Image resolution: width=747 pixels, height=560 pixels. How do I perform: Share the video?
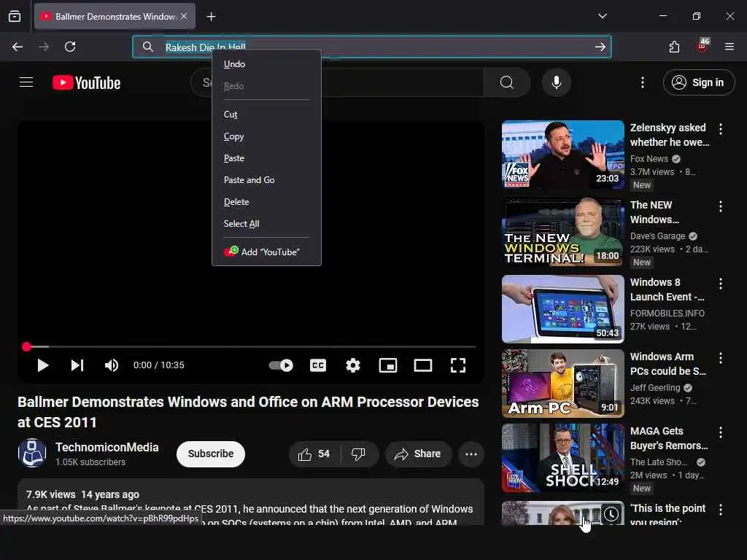[417, 454]
